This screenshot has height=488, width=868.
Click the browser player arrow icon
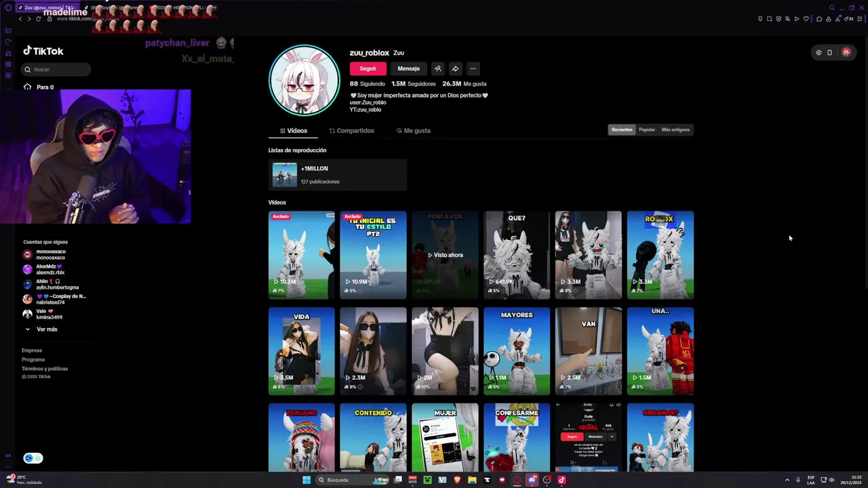pyautogui.click(x=797, y=19)
